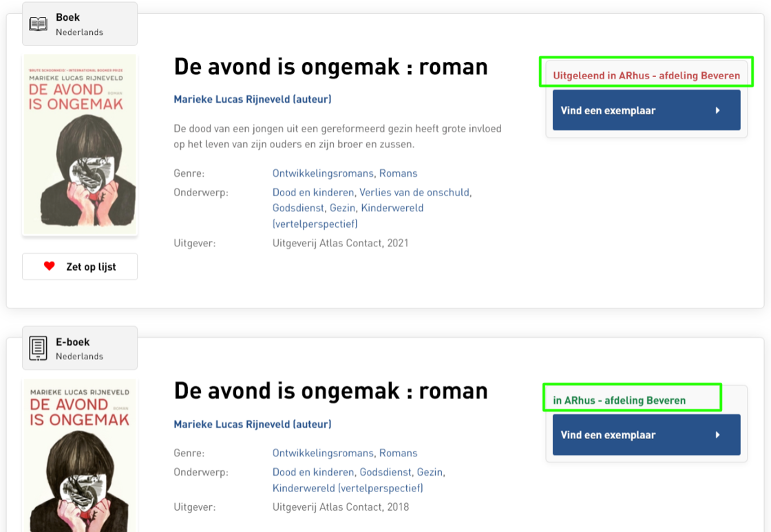This screenshot has height=532, width=771.
Task: Open the E-boek title De avond is ongemak
Action: tap(331, 392)
